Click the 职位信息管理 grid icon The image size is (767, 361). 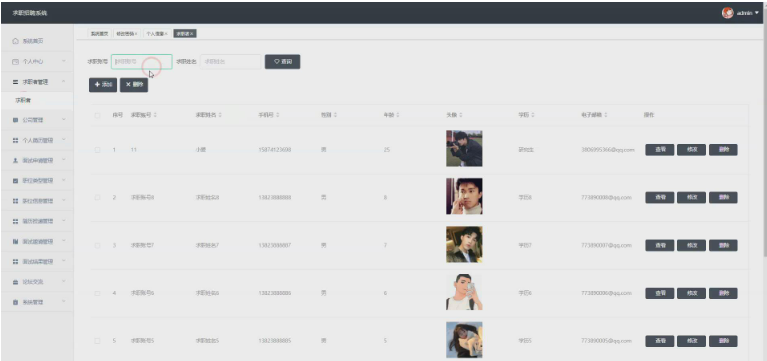pos(15,201)
